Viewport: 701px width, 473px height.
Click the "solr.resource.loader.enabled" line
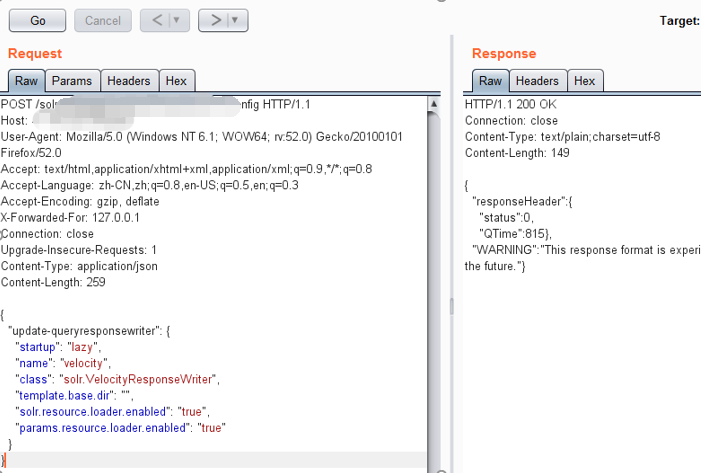tap(112, 411)
